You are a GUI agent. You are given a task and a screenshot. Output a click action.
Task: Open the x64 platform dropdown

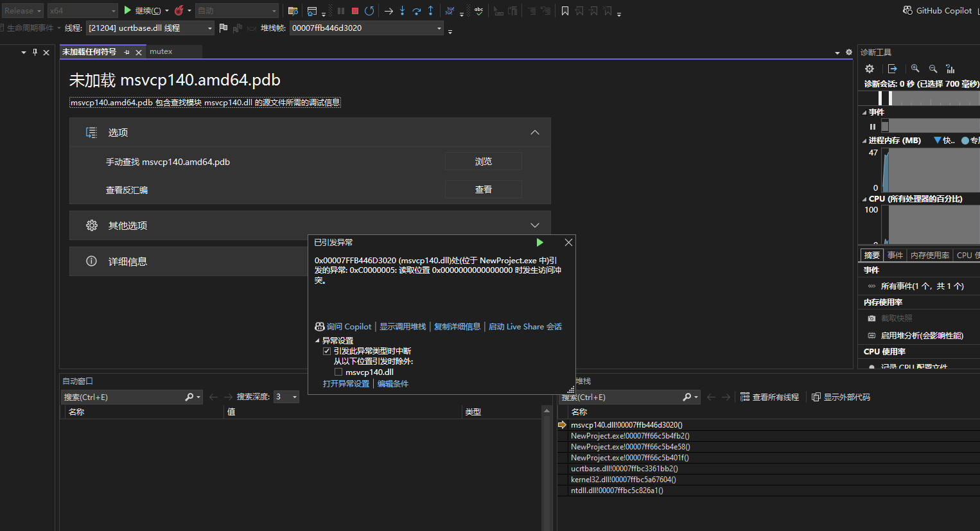point(83,10)
